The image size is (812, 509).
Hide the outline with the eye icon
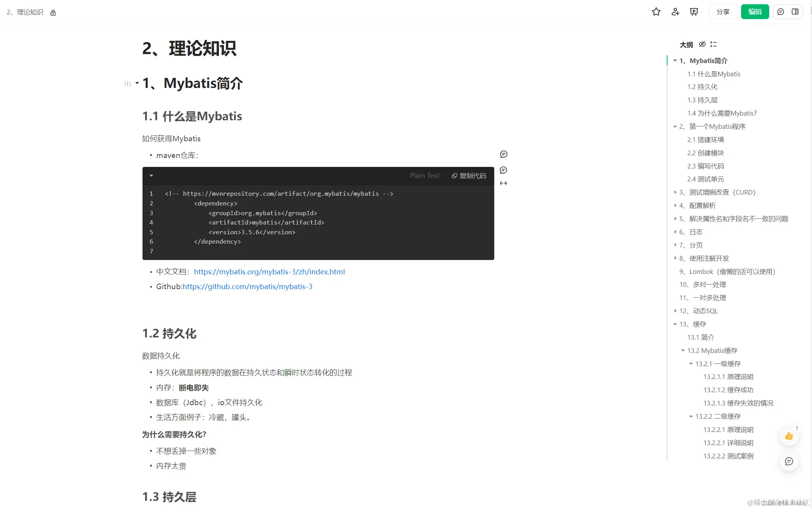pyautogui.click(x=702, y=44)
